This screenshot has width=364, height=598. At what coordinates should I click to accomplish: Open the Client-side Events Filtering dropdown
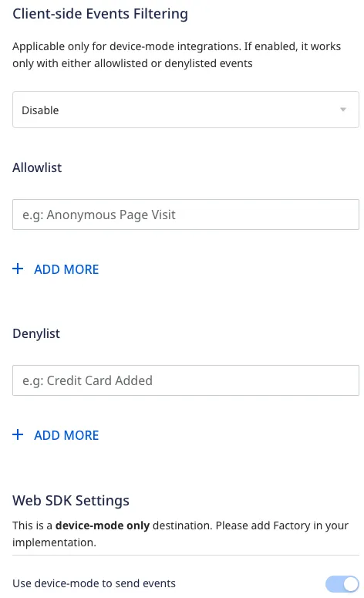[x=186, y=110]
